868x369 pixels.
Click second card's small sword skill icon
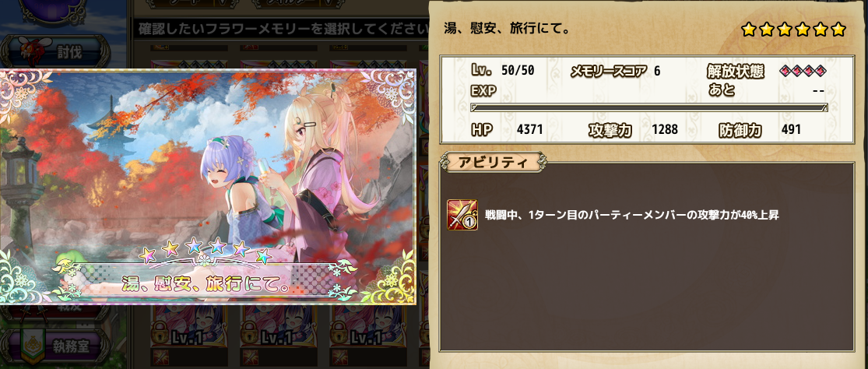point(249,358)
